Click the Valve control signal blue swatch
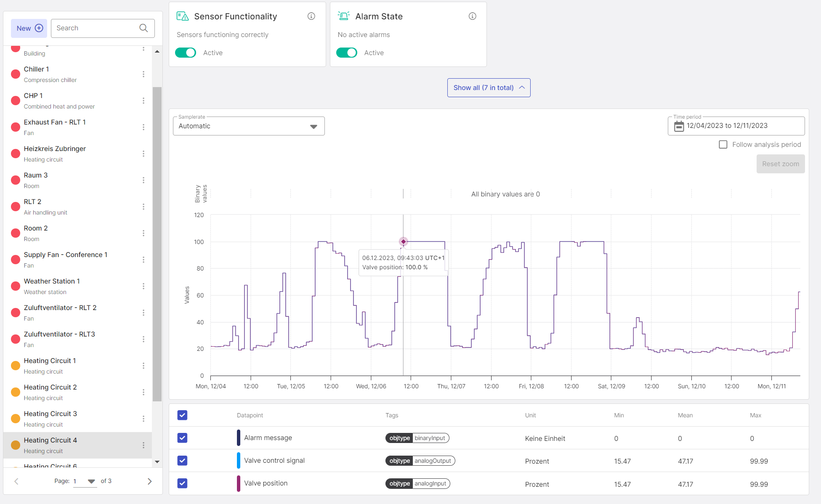Image resolution: width=821 pixels, height=504 pixels. [x=239, y=461]
